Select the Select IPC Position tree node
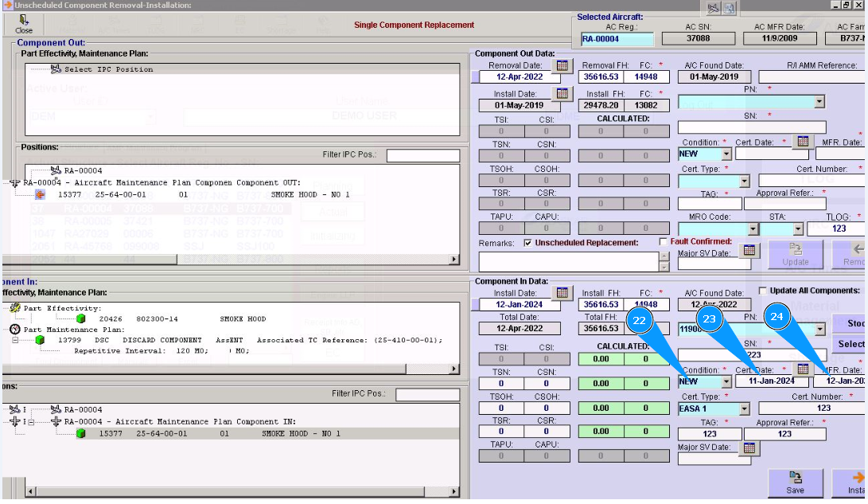Viewport: 868px width, 504px height. click(x=107, y=69)
